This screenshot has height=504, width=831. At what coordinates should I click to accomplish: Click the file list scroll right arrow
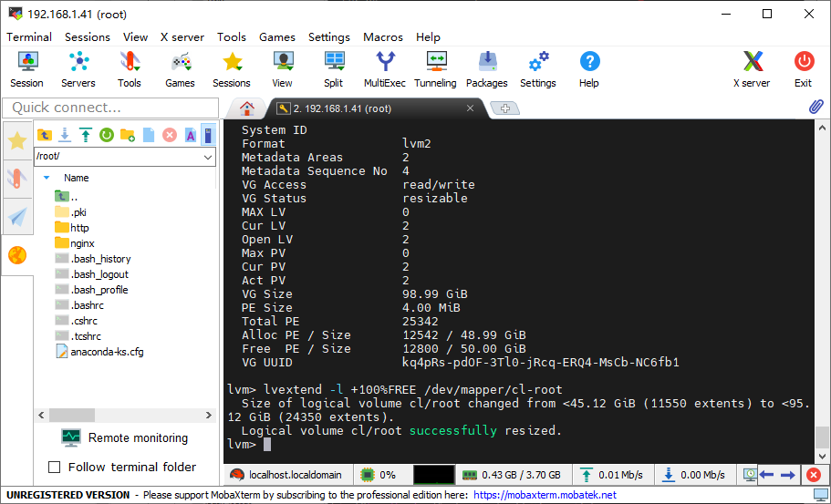click(x=209, y=415)
